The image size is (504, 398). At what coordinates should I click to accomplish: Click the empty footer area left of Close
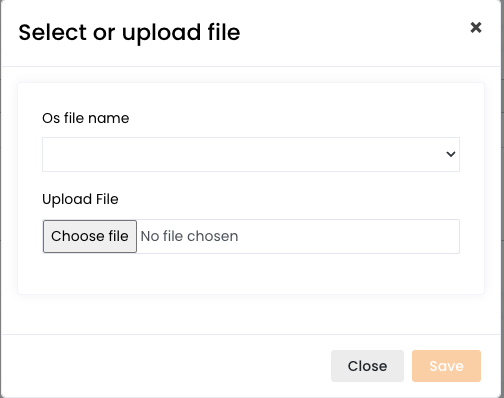[167, 366]
